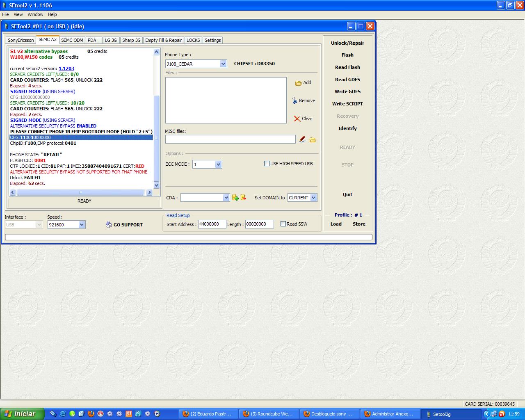The height and width of the screenshot is (420, 525).
Task: Select the CFG:110010000000 log line
Action: [x=81, y=137]
